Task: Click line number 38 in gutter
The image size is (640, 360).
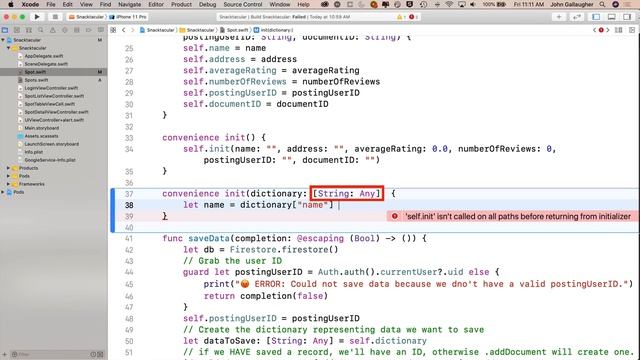Action: pos(129,205)
